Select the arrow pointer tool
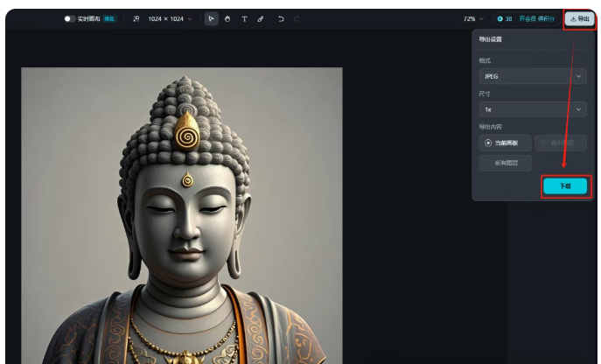 tap(211, 18)
